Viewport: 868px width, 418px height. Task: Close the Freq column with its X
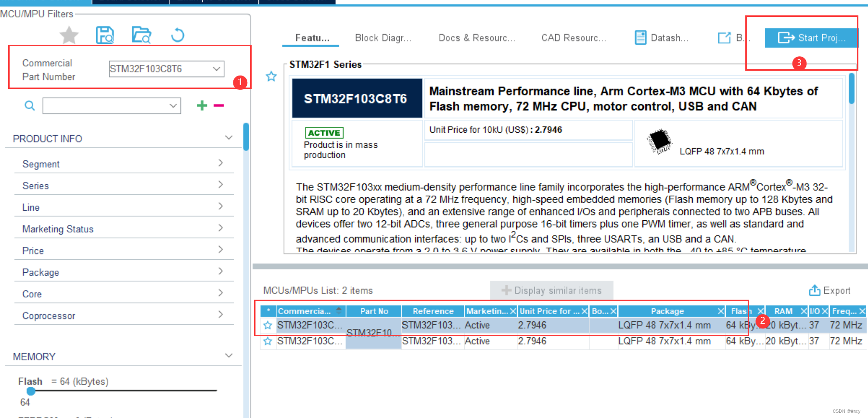[862, 311]
